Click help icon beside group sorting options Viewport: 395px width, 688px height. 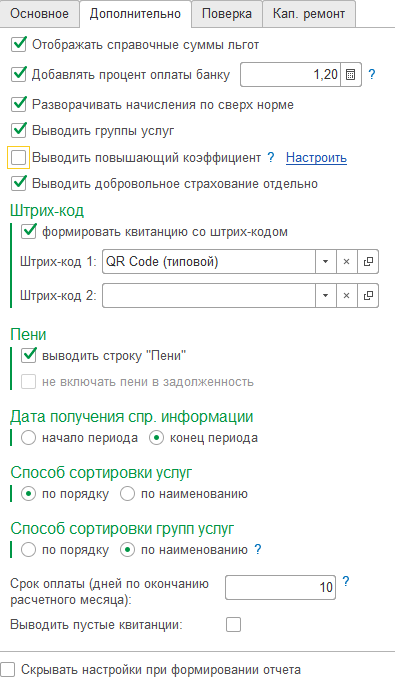(x=258, y=549)
